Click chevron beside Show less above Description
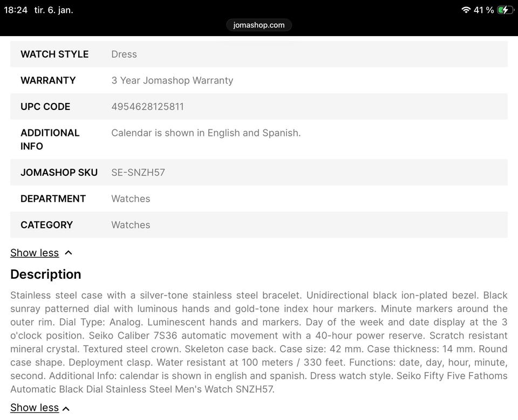The width and height of the screenshot is (518, 420). tap(69, 253)
